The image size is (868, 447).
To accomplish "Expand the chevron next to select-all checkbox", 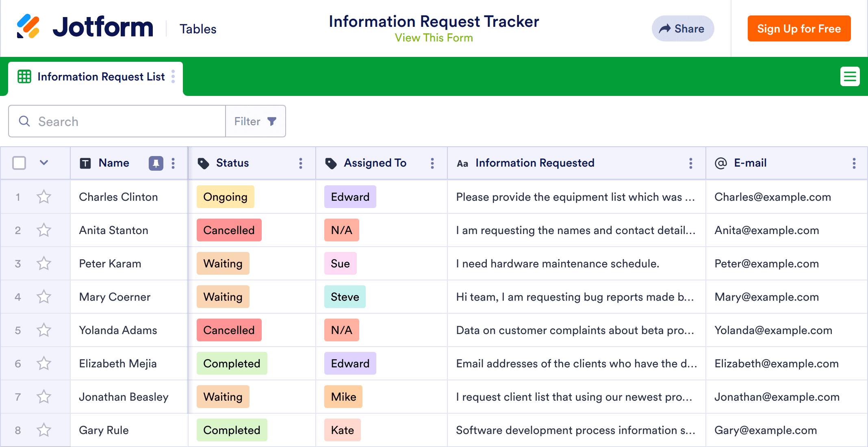I will tap(44, 163).
